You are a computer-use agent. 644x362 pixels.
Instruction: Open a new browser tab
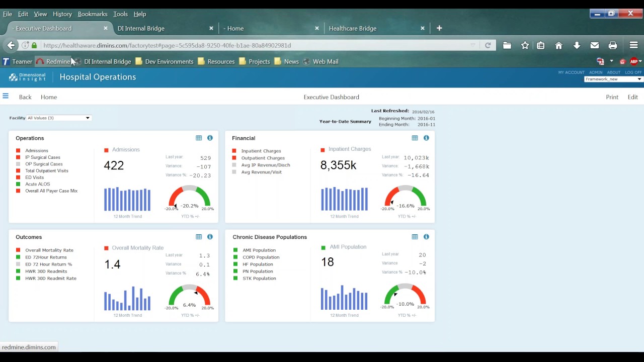pyautogui.click(x=439, y=28)
